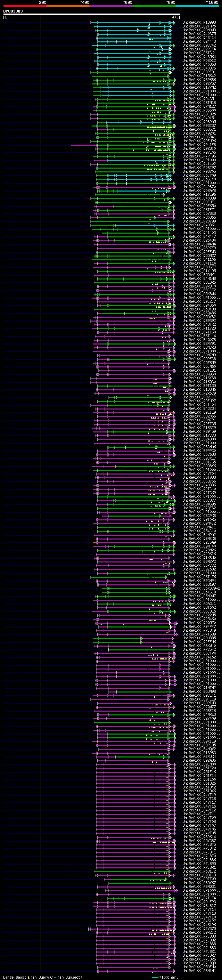Click the UniRef100_Q9FUR5 hit name
Viewport: 222px width, 980px height.
(199, 114)
